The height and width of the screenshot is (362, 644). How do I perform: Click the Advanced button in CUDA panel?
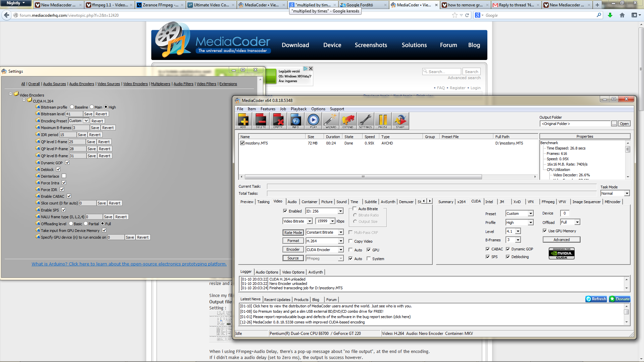pos(561,240)
